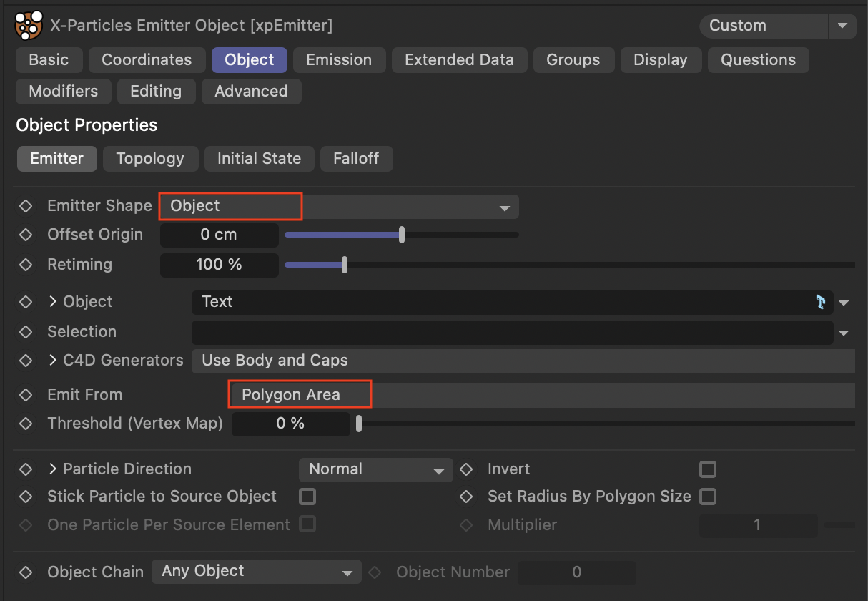
Task: Expand the Particle Direction group
Action: pos(52,469)
